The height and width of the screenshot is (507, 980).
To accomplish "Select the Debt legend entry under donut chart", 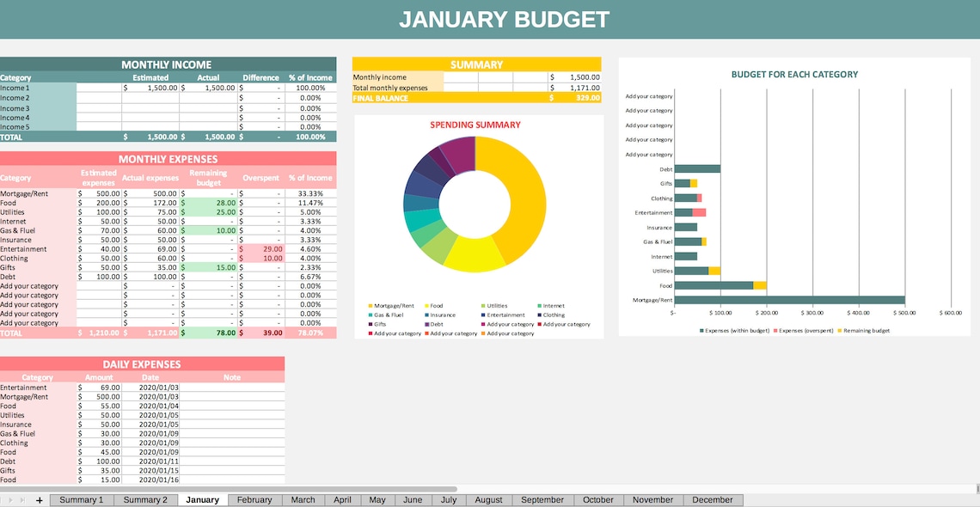I will [x=434, y=324].
